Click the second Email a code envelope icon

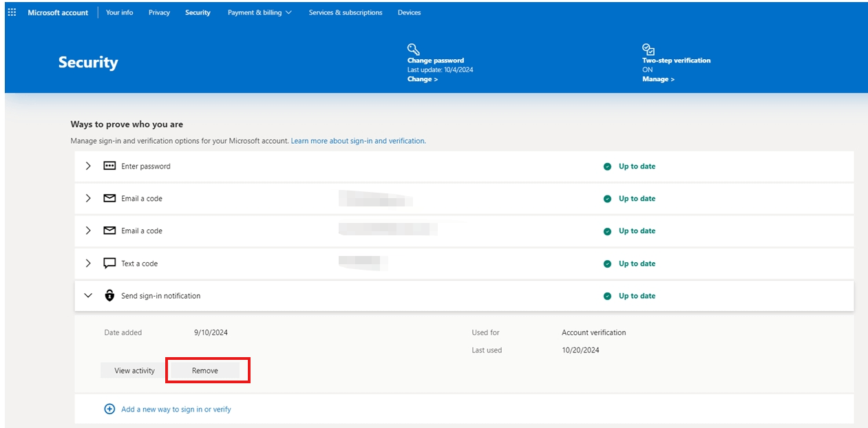click(x=109, y=231)
